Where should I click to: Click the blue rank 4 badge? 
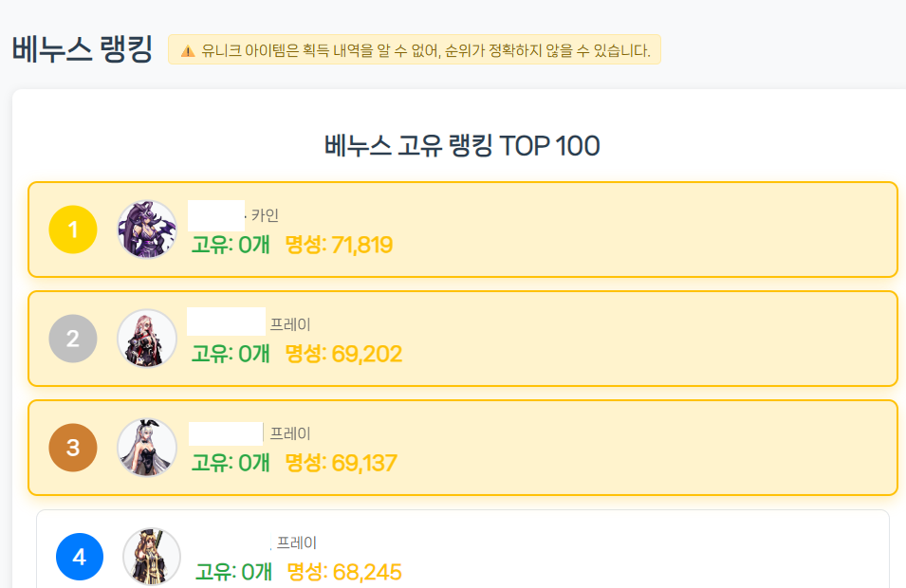point(80,557)
